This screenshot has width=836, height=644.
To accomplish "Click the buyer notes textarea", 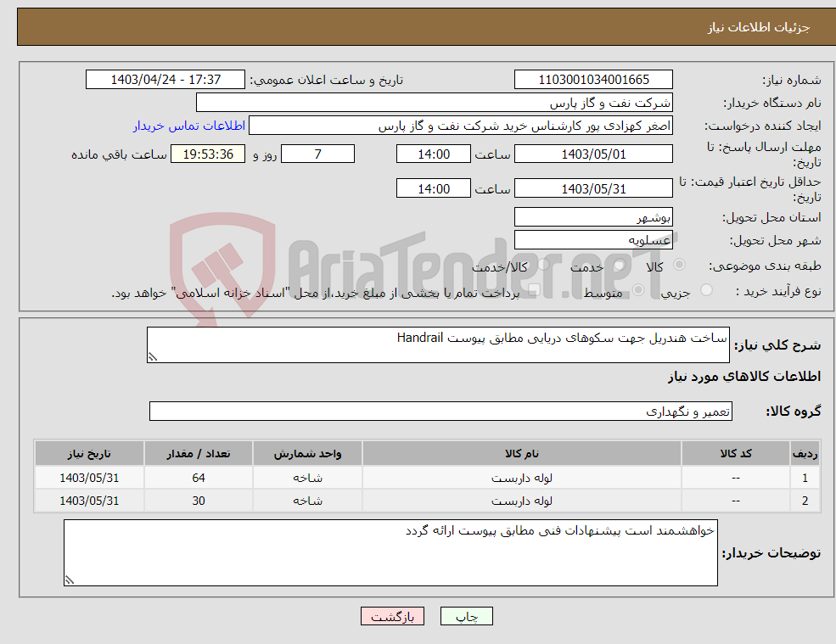I will (390, 553).
